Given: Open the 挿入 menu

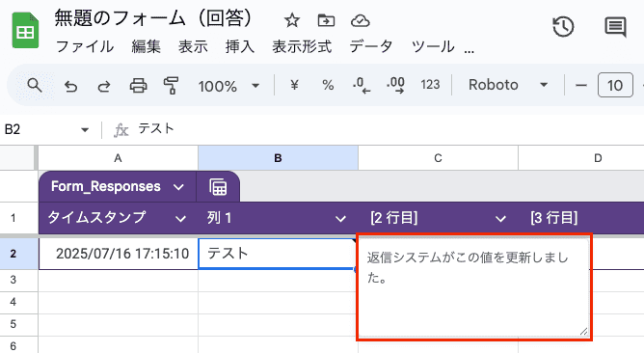Looking at the screenshot, I should [239, 46].
